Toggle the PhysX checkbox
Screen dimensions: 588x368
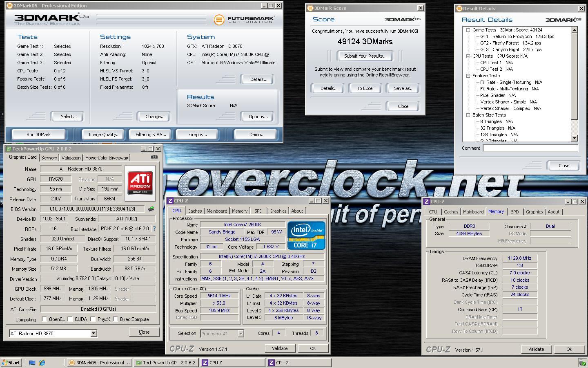[93, 319]
